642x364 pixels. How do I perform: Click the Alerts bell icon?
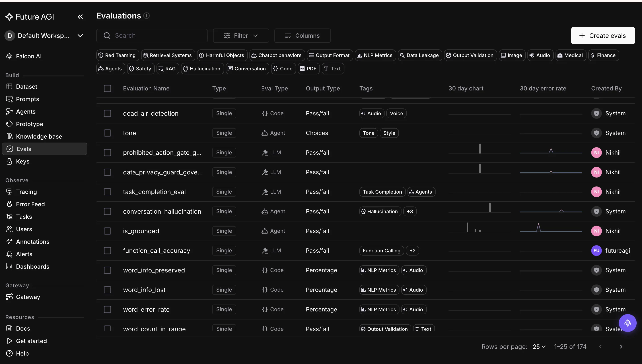point(9,254)
